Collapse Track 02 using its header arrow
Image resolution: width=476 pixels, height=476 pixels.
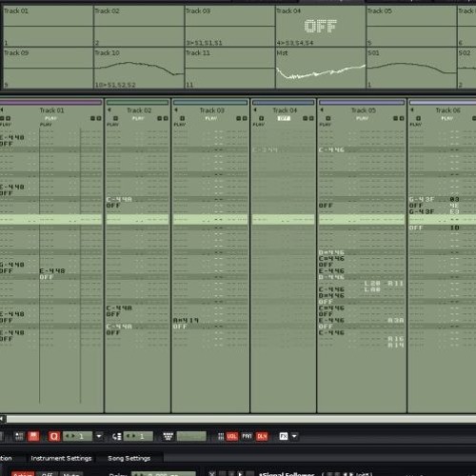[x=109, y=109]
